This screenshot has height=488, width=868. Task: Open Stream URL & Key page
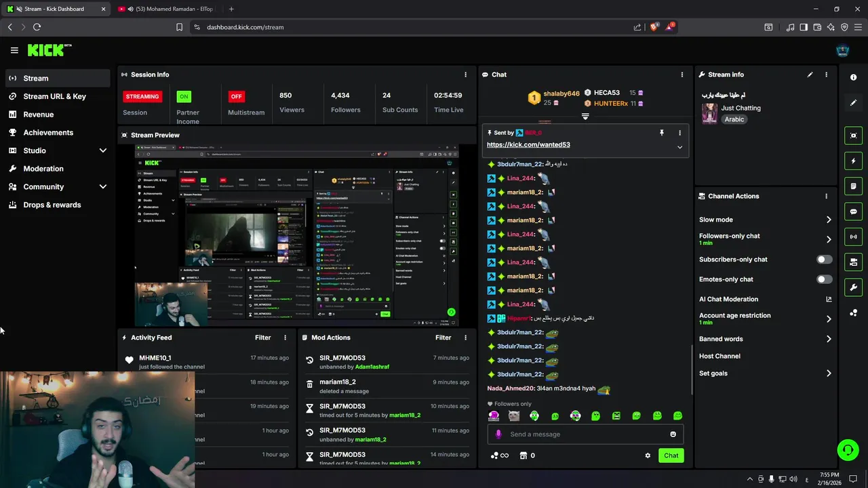click(58, 96)
